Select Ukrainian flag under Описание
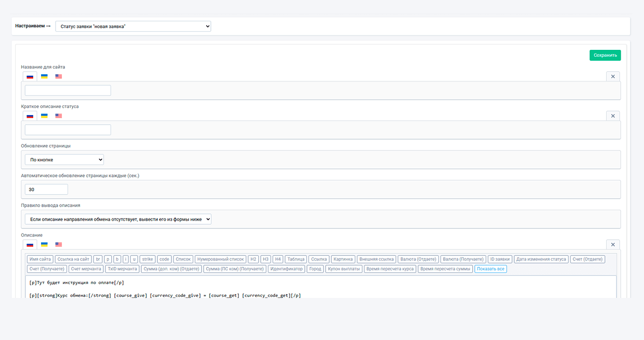This screenshot has height=340, width=644. (44, 244)
